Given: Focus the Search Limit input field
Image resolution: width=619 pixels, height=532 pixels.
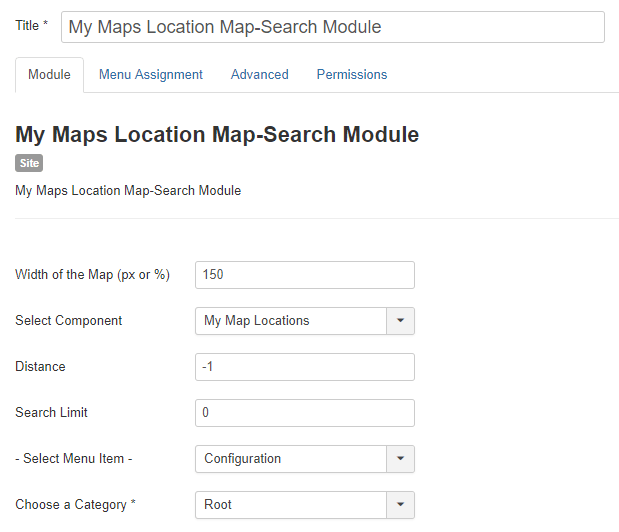Looking at the screenshot, I should click(x=304, y=413).
